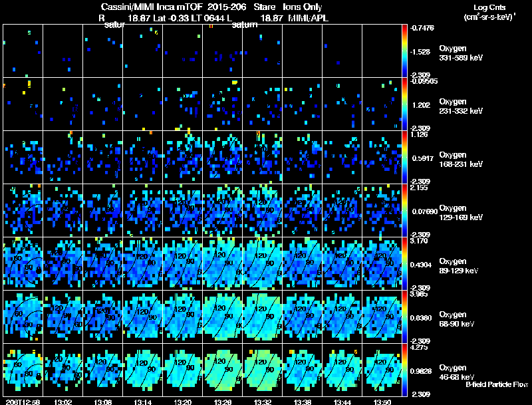The height and width of the screenshot is (405, 532).
Task: Click the 89-129 keV panel at 13:08
Action: coord(102,263)
